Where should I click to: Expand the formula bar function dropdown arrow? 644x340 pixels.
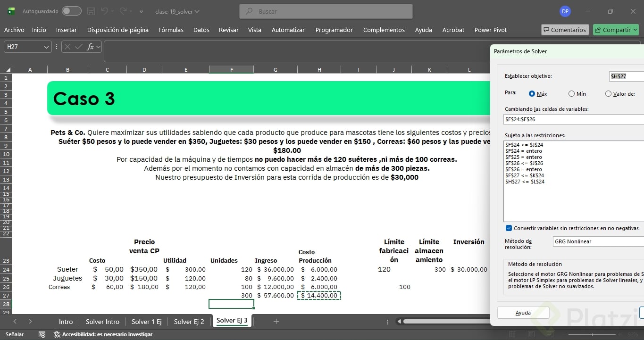[x=98, y=47]
